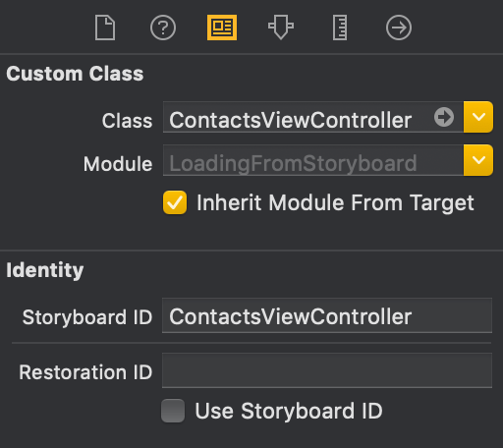Open the Quick Help inspector
The width and height of the screenshot is (503, 448).
tap(163, 28)
